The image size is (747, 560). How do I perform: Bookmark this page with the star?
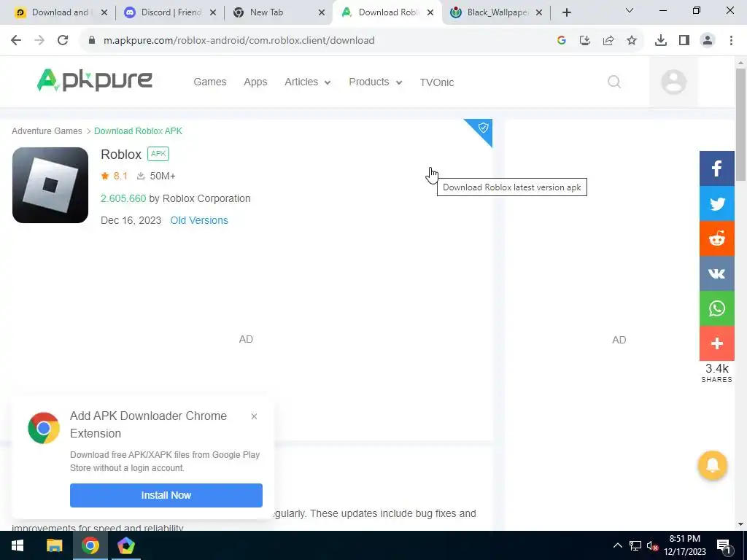(631, 41)
